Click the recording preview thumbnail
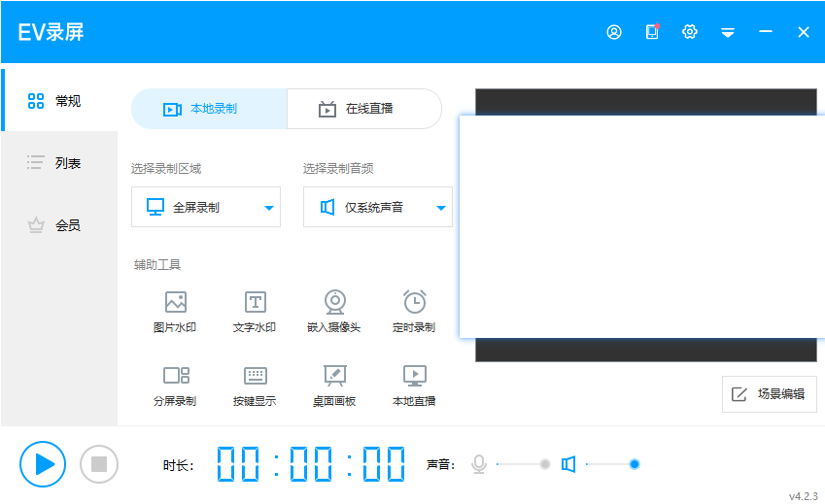This screenshot has width=825, height=504. coord(645,225)
